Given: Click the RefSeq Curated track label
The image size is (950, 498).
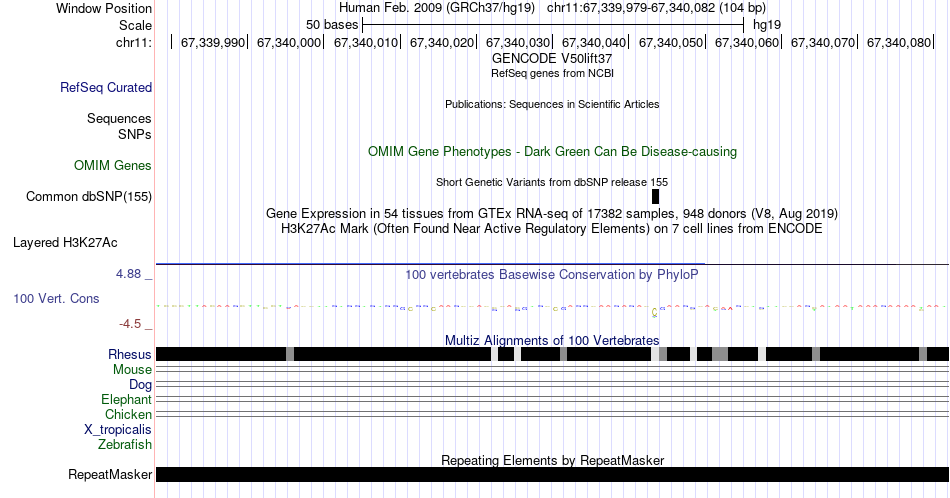Looking at the screenshot, I should click(106, 87).
